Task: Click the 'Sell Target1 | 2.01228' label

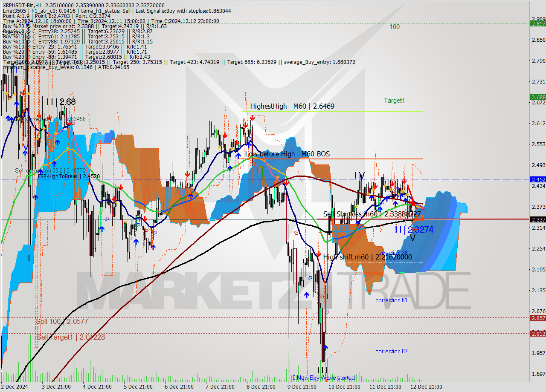Action: coord(71,337)
